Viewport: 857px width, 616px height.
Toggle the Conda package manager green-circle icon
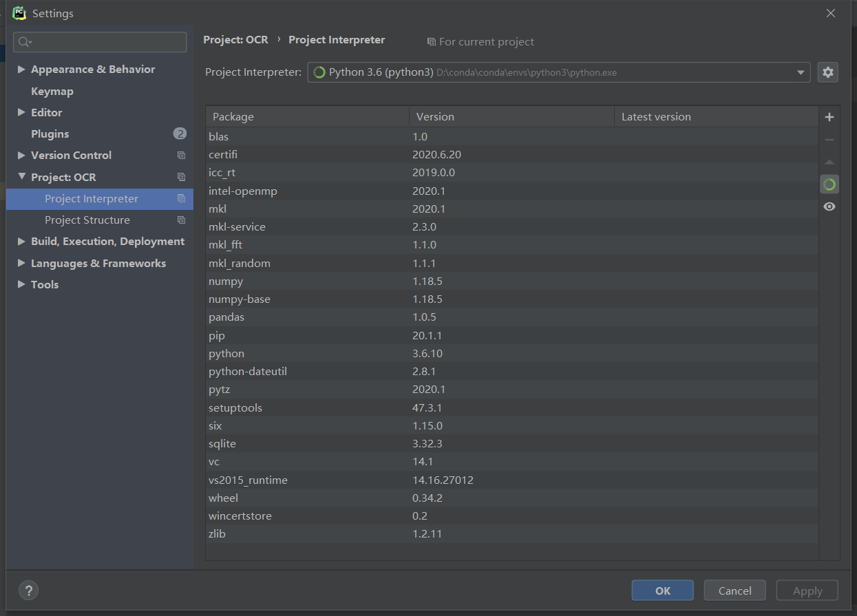829,184
